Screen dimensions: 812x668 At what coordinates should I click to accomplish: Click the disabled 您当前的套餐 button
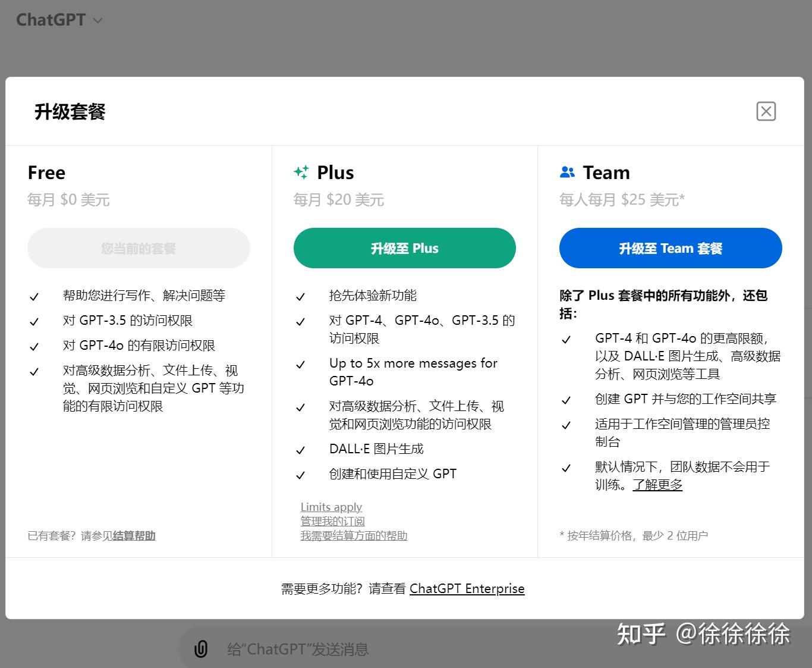coord(139,248)
